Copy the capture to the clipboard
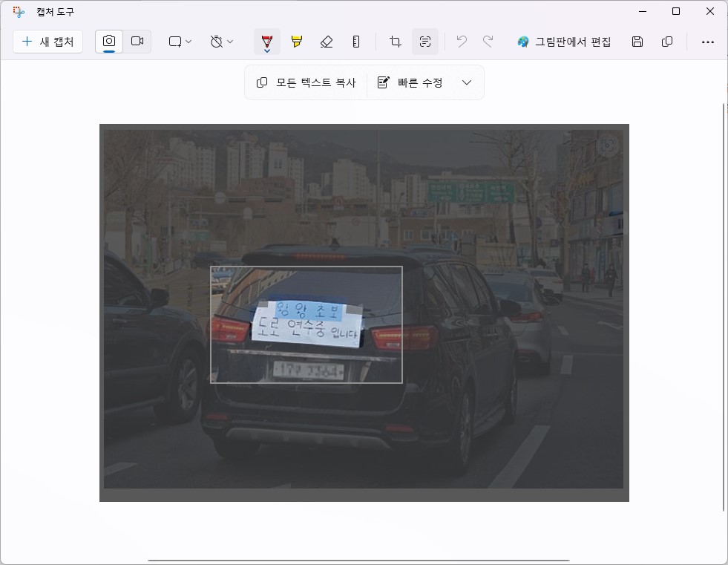The height and width of the screenshot is (565, 728). (x=667, y=42)
